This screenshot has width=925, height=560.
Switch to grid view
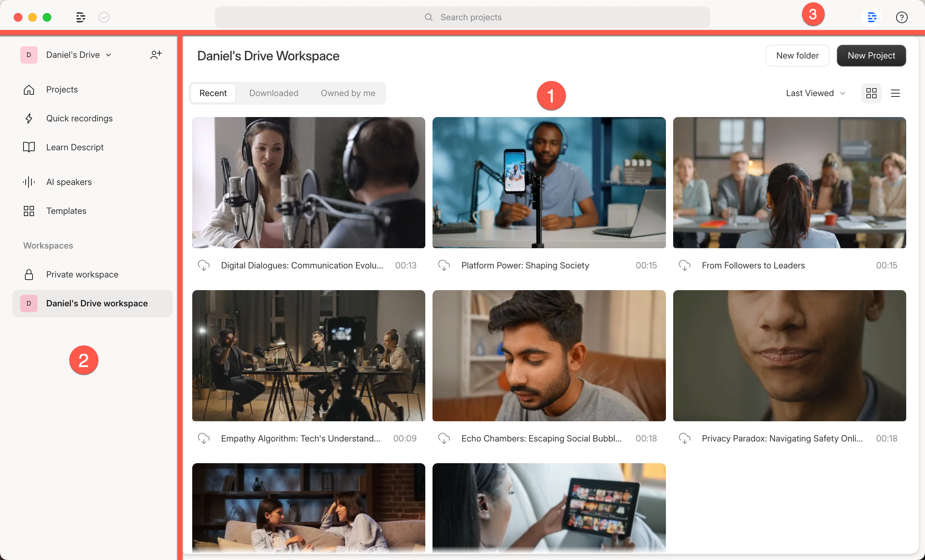tap(871, 93)
